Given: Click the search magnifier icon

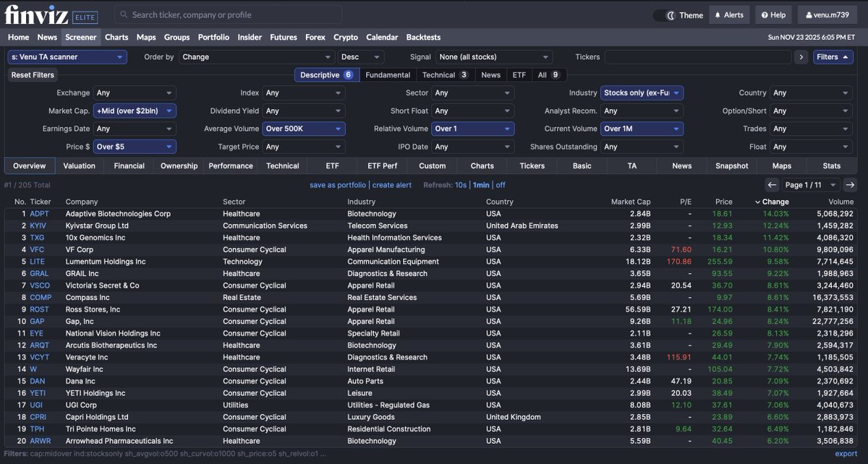Looking at the screenshot, I should 124,14.
